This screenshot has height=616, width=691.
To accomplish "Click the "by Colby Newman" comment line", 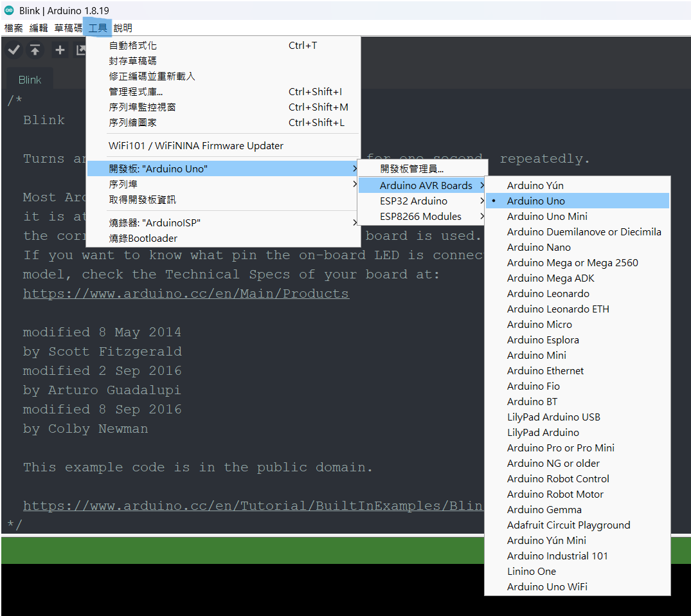I will pos(85,429).
